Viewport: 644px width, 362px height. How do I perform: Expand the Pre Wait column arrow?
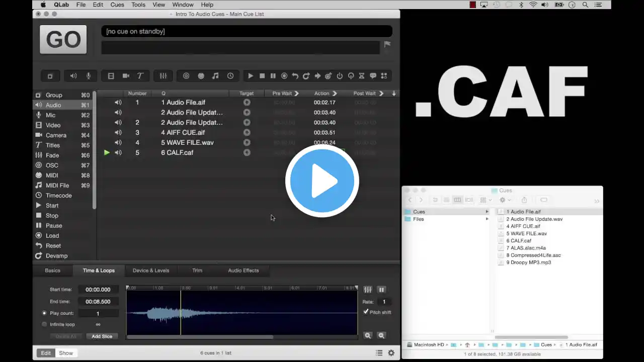click(x=296, y=94)
